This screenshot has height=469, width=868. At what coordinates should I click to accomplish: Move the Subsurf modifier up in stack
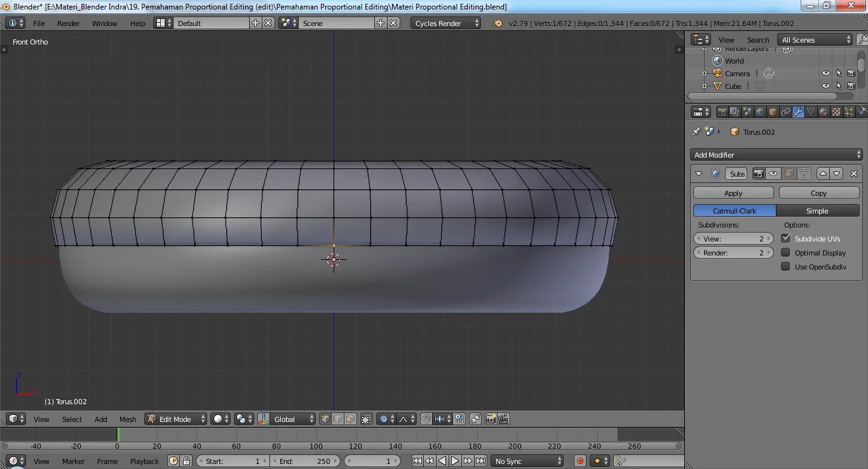(x=823, y=173)
